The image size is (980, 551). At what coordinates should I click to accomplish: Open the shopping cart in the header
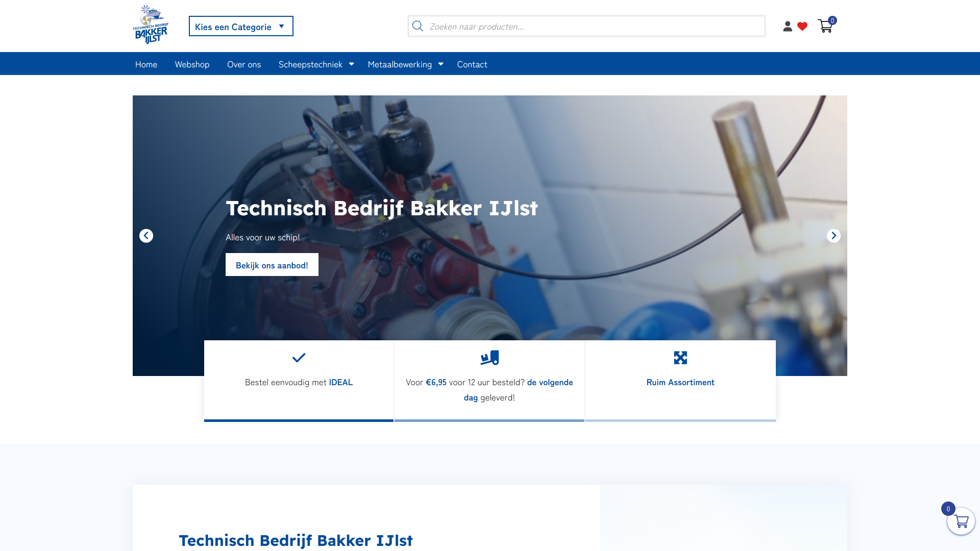coord(825,26)
